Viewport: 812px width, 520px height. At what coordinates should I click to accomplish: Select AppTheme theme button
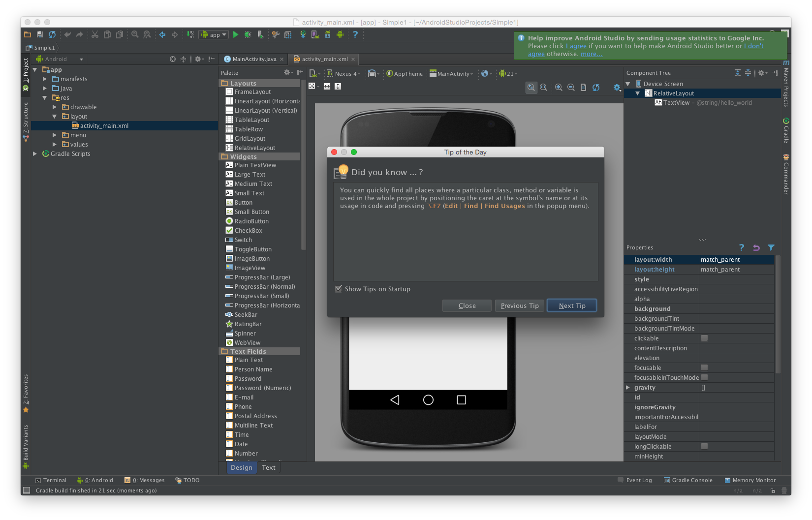[405, 74]
